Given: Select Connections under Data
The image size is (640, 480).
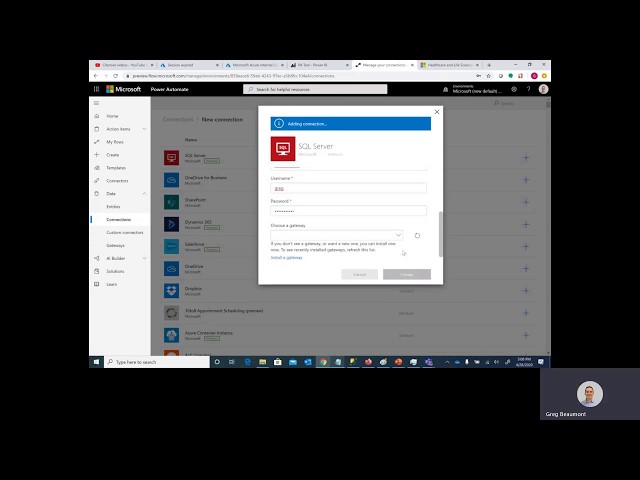Looking at the screenshot, I should [x=119, y=220].
